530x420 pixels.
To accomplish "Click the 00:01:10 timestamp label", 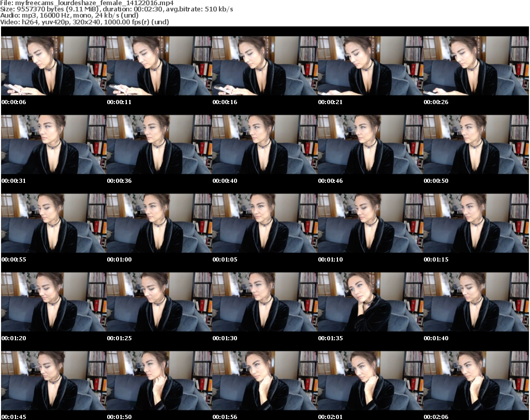I will pyautogui.click(x=330, y=259).
